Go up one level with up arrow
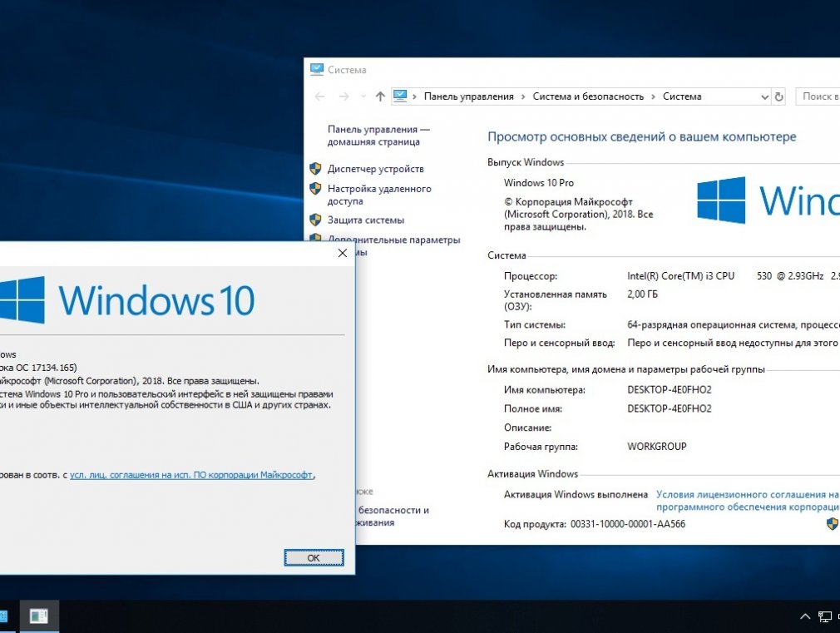The height and width of the screenshot is (633, 840). point(380,96)
